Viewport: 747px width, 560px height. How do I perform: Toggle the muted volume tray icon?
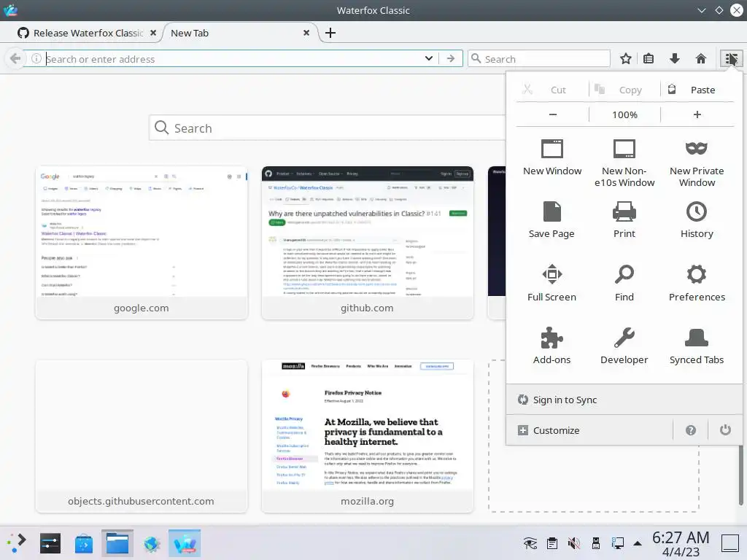[x=573, y=543]
